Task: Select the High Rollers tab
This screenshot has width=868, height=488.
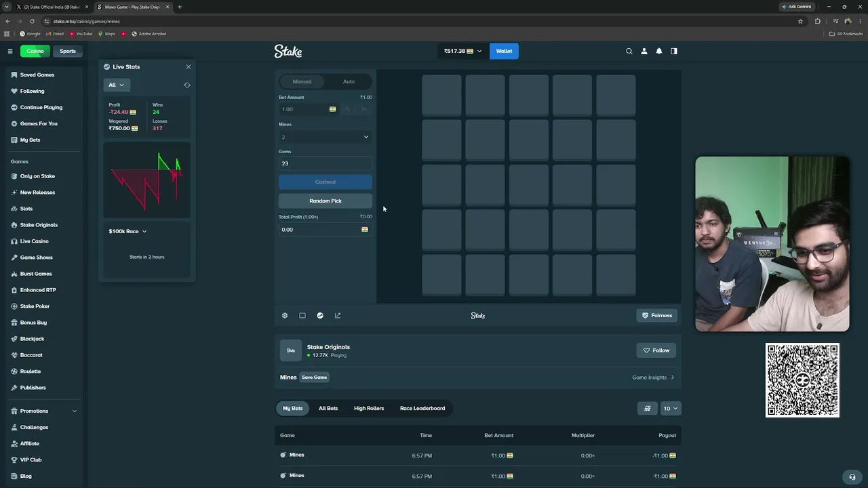Action: pos(369,408)
